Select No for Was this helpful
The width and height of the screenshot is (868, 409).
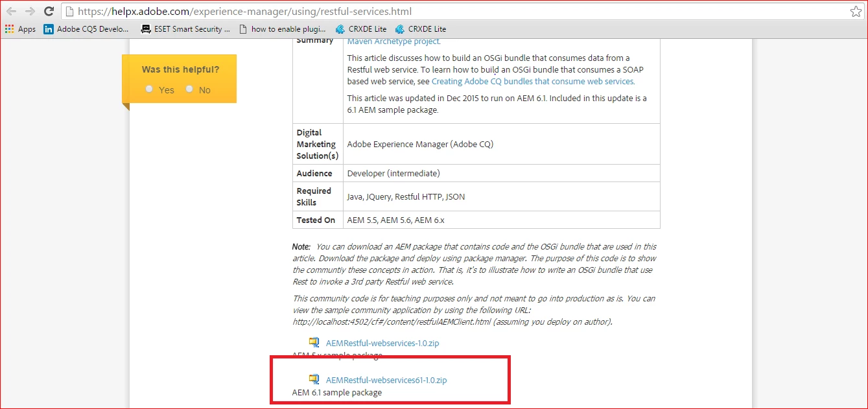tap(189, 89)
